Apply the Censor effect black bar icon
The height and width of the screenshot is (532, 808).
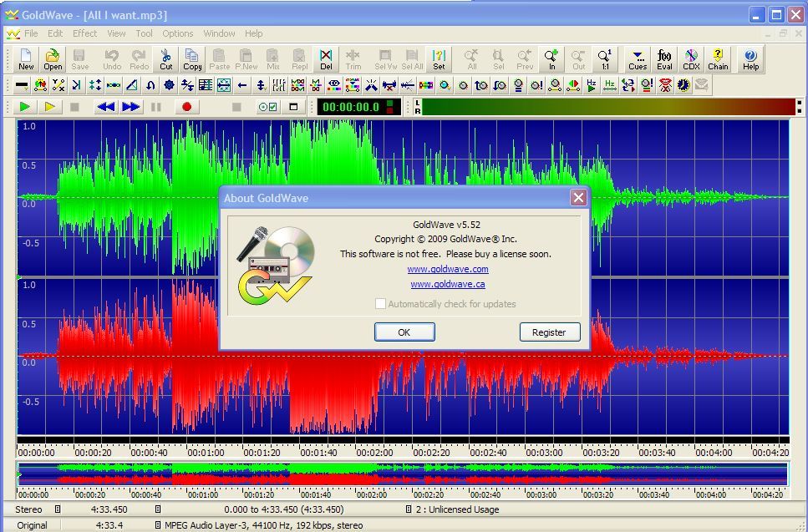[x=22, y=85]
